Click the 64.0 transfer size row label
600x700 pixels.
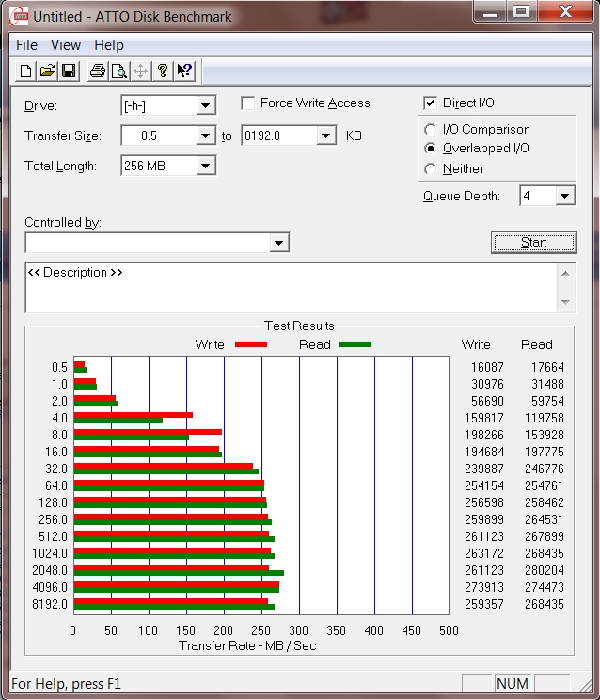(56, 486)
